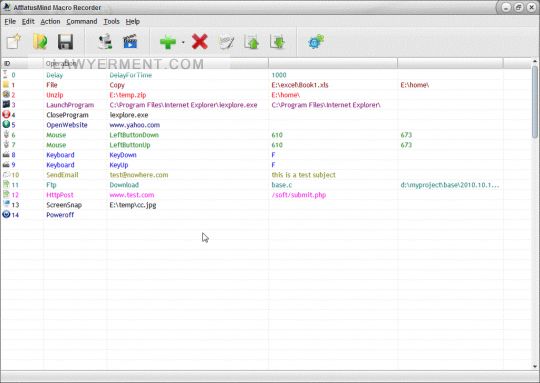Click the Operation column header
The image size is (540, 383).
(75, 63)
